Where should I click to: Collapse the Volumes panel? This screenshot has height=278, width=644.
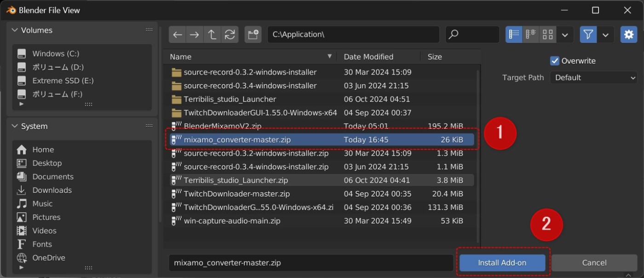coord(15,30)
